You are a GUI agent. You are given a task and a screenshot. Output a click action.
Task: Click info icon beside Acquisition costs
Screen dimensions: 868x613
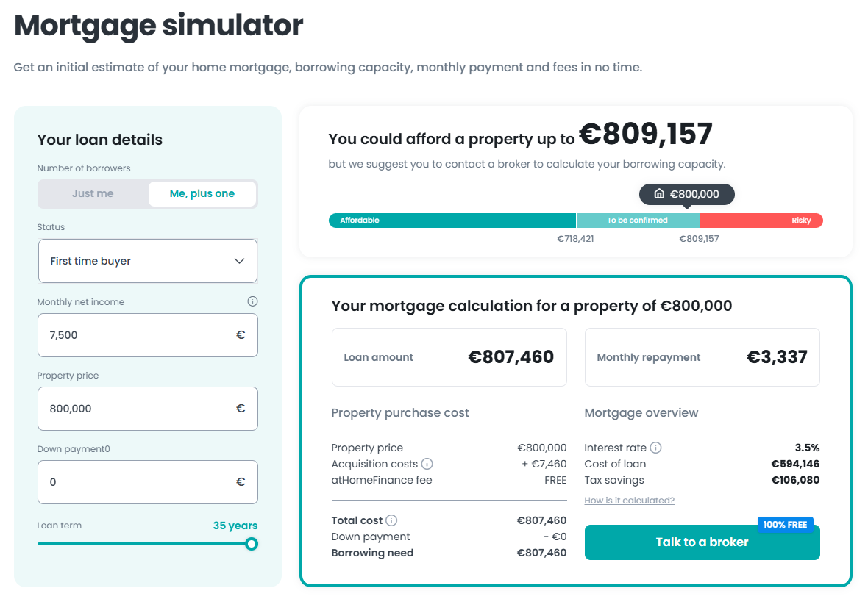[427, 464]
